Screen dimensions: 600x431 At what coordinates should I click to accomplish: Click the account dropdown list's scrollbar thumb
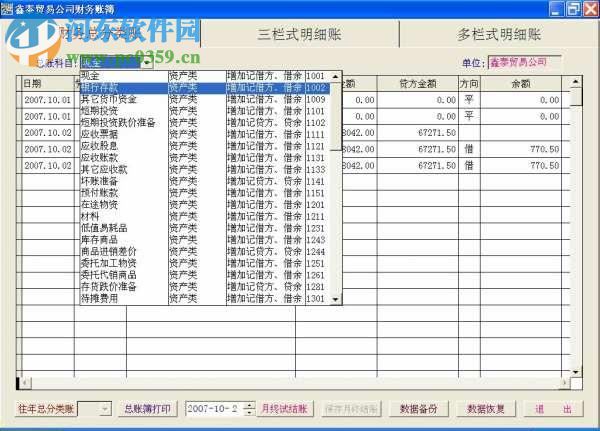click(335, 116)
